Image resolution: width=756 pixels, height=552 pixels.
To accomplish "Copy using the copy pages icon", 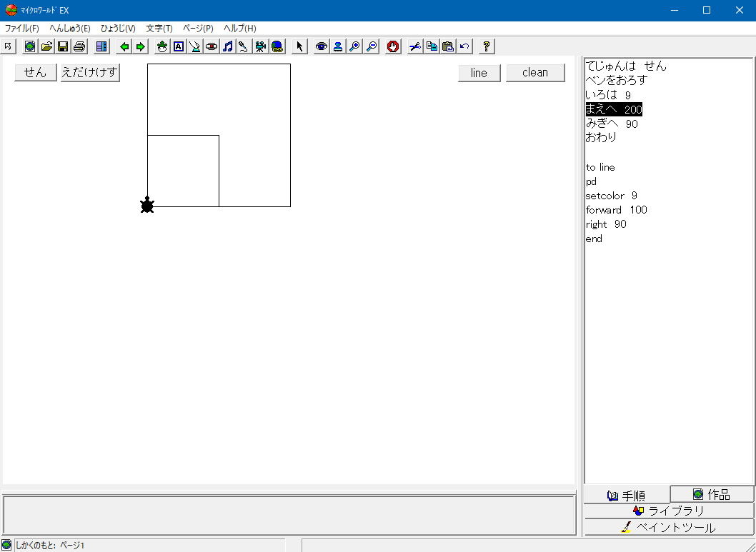I will coord(432,46).
